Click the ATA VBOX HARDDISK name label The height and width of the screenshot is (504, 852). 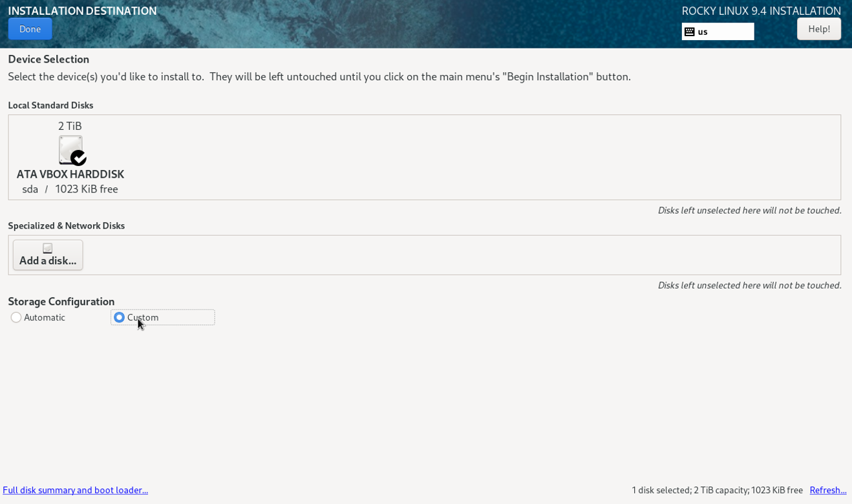coord(70,174)
